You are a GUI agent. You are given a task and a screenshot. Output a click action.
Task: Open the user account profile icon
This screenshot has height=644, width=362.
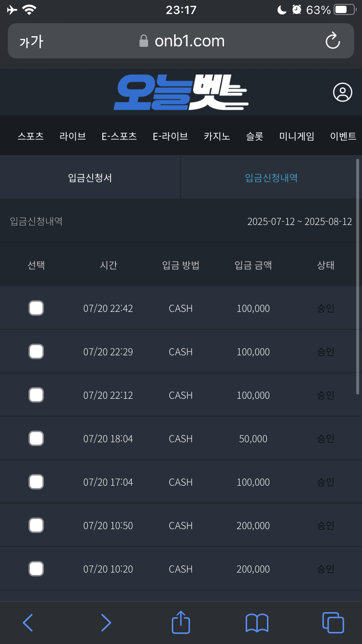[342, 92]
